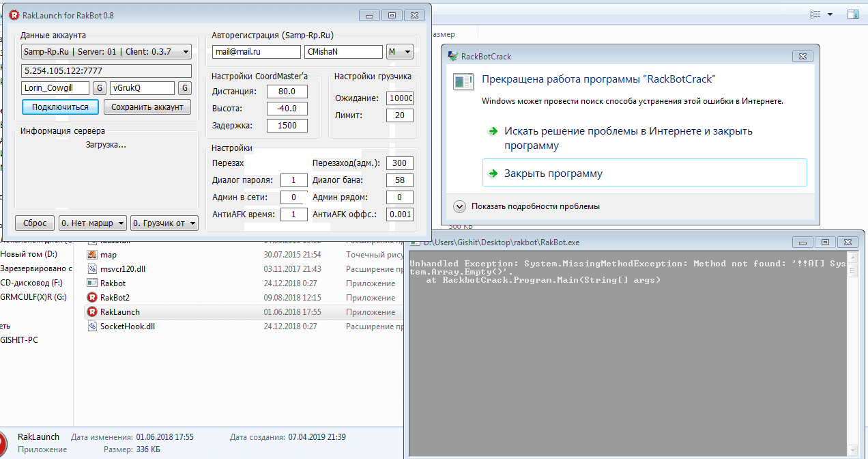Image resolution: width=868 pixels, height=459 pixels.
Task: Open the '0. Нет маршр' route dropdown
Action: 93,223
